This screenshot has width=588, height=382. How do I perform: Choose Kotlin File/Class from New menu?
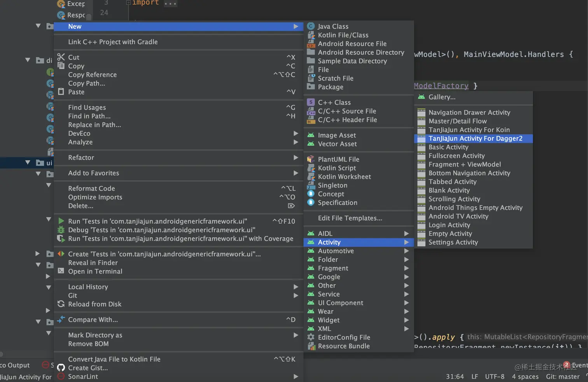(343, 35)
